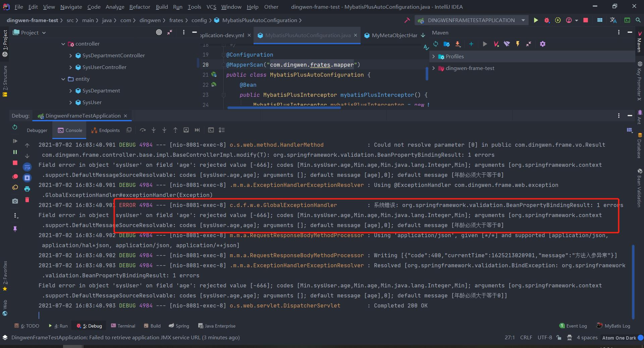644x348 pixels.
Task: Open Maven settings gear icon
Action: 542,44
